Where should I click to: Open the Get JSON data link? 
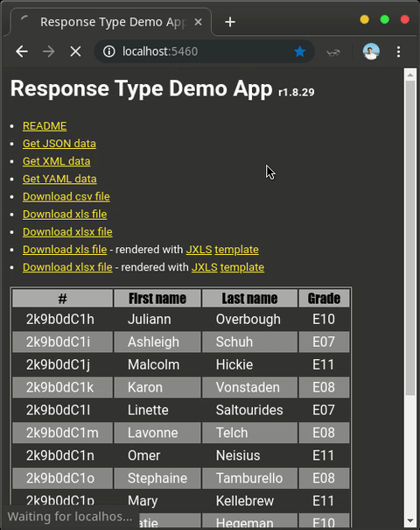coord(59,144)
